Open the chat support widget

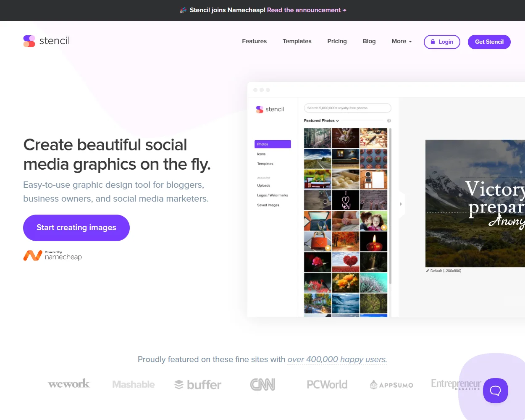(495, 391)
